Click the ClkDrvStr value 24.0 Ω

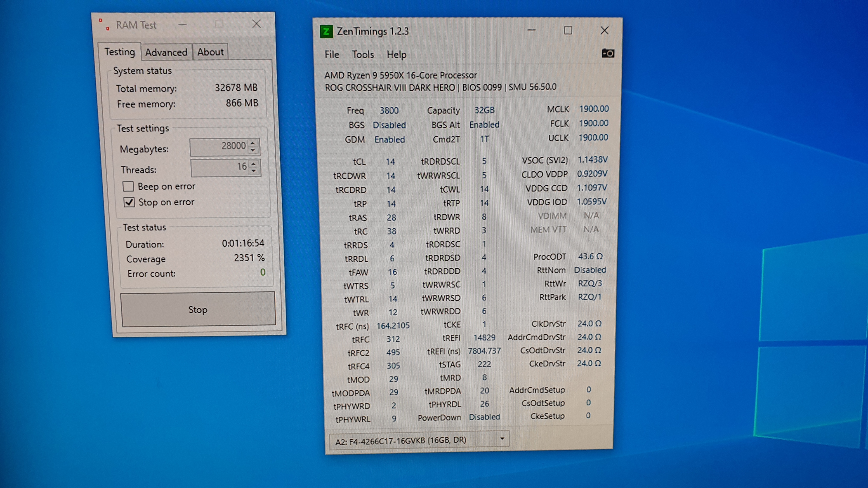[589, 323]
